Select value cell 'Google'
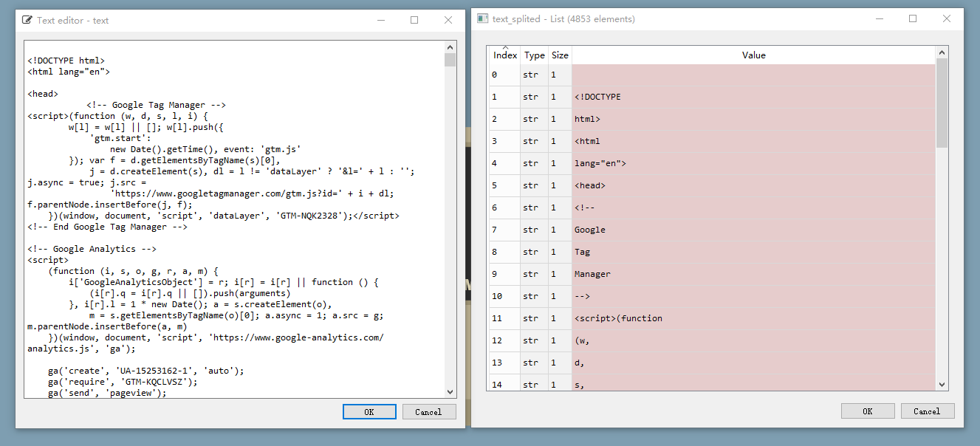Image resolution: width=980 pixels, height=446 pixels. pos(753,230)
